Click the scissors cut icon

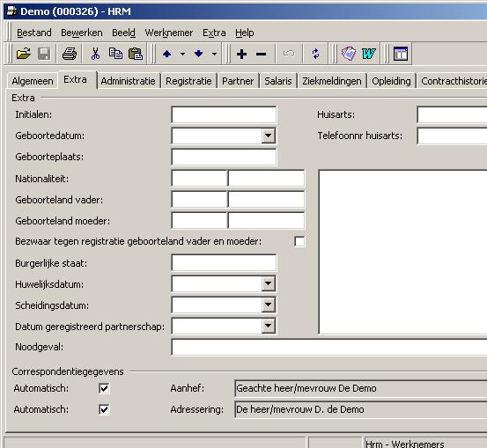(95, 54)
